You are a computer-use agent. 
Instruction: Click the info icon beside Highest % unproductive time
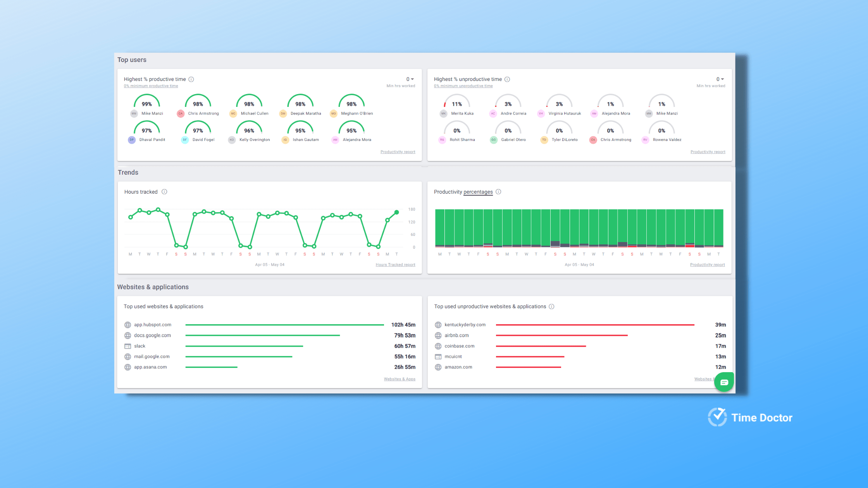tap(508, 79)
